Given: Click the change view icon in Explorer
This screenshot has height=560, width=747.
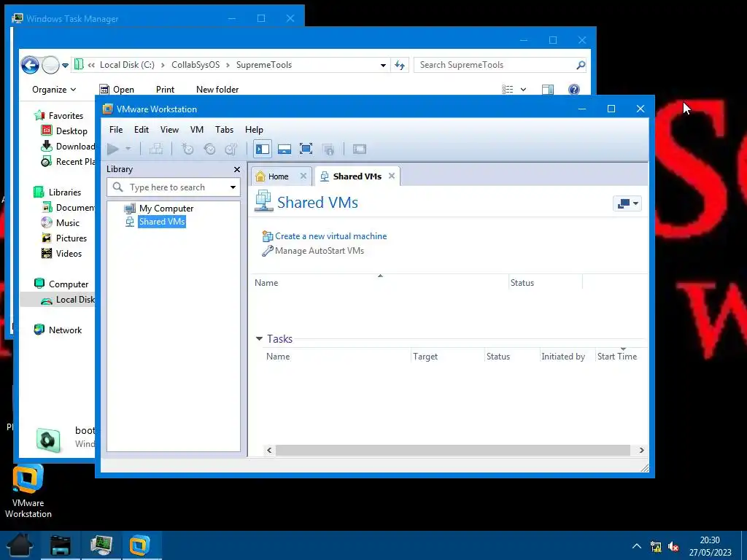Looking at the screenshot, I should coord(508,90).
